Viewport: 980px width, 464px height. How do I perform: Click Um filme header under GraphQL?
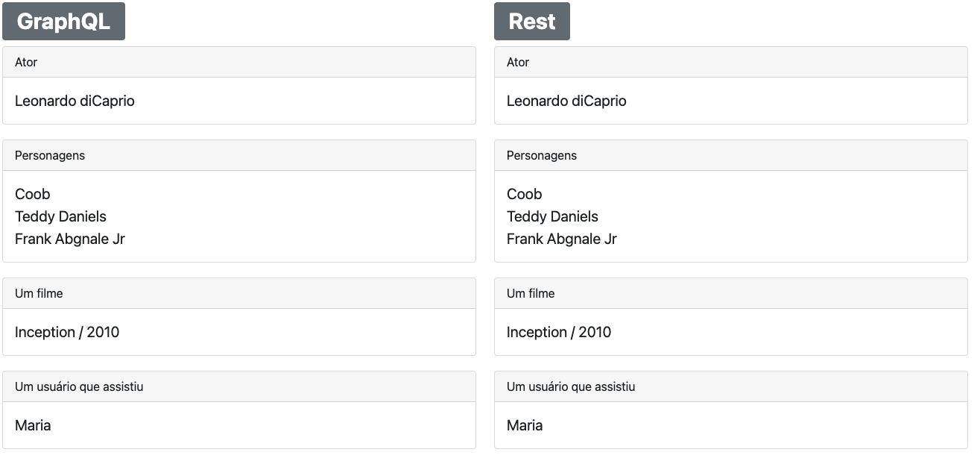coord(39,294)
